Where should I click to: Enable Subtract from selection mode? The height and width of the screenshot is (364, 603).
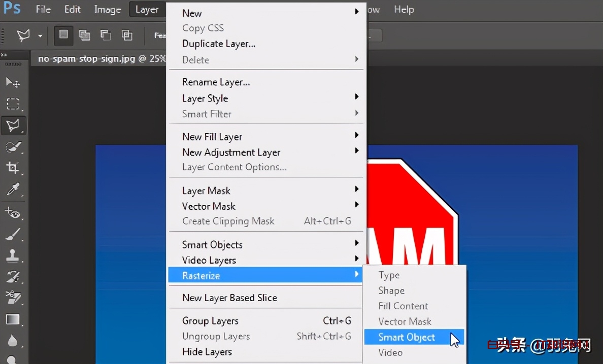coord(106,35)
